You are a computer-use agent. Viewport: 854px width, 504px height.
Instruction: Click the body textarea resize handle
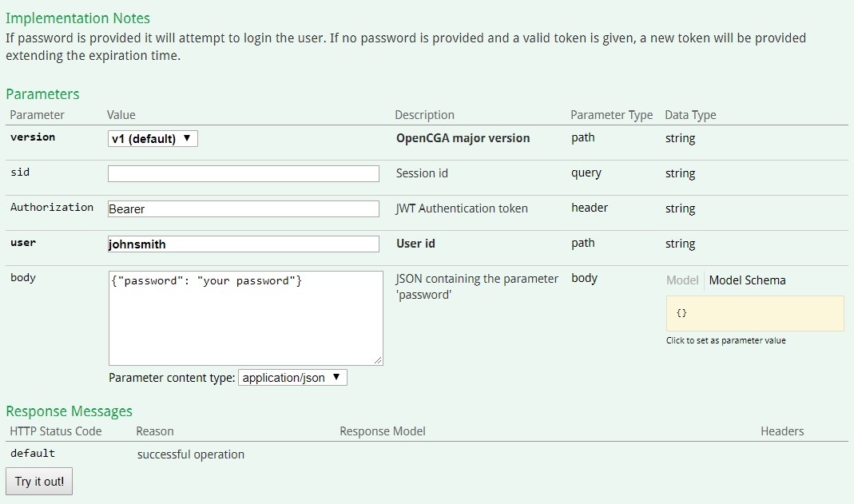(378, 360)
